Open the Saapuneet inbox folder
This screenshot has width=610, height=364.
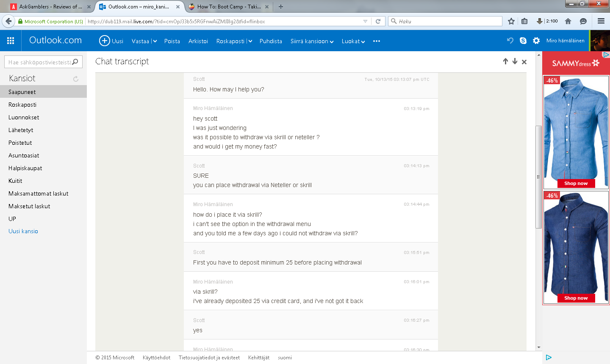click(43, 92)
